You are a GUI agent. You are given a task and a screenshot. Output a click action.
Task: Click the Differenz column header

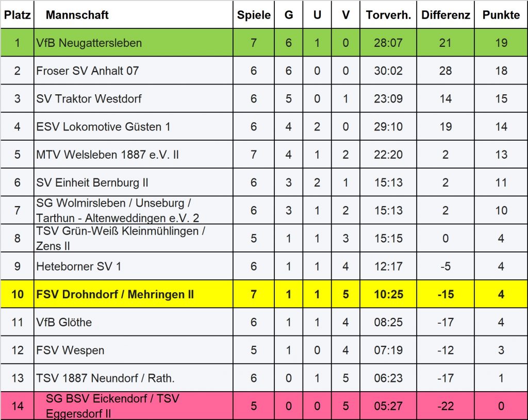(445, 15)
